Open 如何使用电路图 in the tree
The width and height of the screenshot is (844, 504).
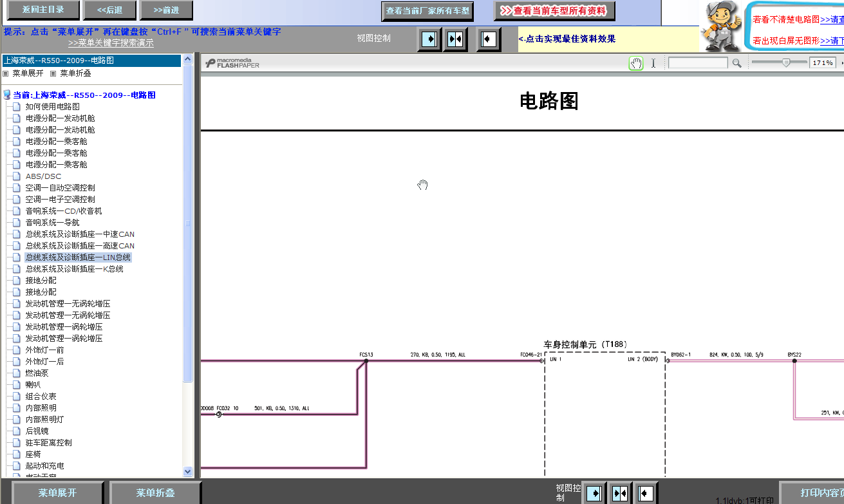[53, 106]
